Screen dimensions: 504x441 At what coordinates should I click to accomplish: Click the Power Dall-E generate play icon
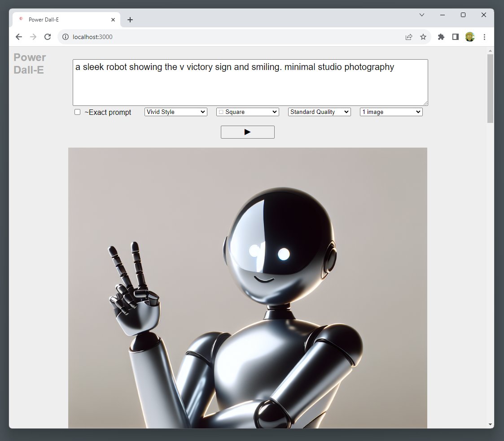click(x=247, y=132)
